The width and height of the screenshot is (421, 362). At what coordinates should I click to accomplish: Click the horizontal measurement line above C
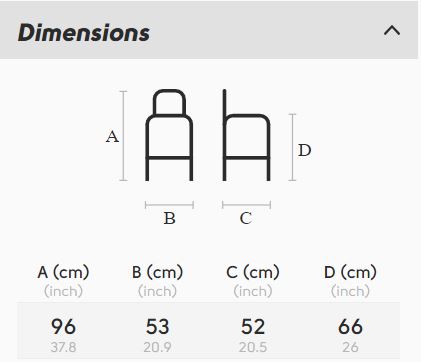tap(246, 205)
